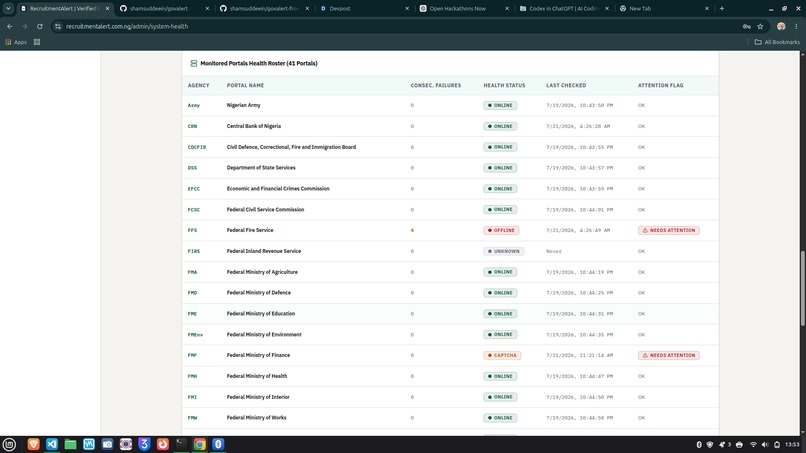Click the OFFLINE badge for Federal Fire Service
The width and height of the screenshot is (806, 453).
(x=501, y=230)
